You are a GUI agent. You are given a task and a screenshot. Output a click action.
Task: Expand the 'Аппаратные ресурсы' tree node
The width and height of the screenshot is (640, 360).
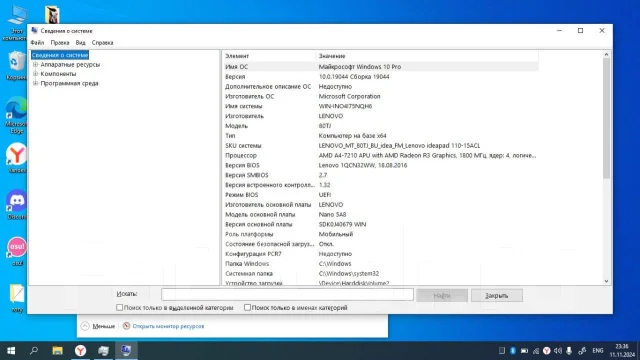pyautogui.click(x=36, y=64)
